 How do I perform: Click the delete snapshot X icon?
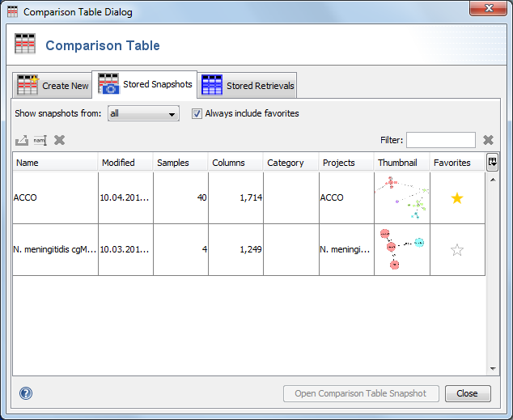coord(59,140)
